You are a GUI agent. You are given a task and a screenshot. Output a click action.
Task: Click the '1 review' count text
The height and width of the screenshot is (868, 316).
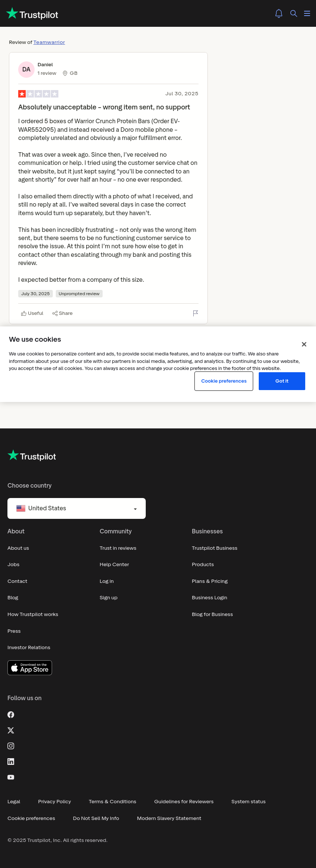point(47,73)
